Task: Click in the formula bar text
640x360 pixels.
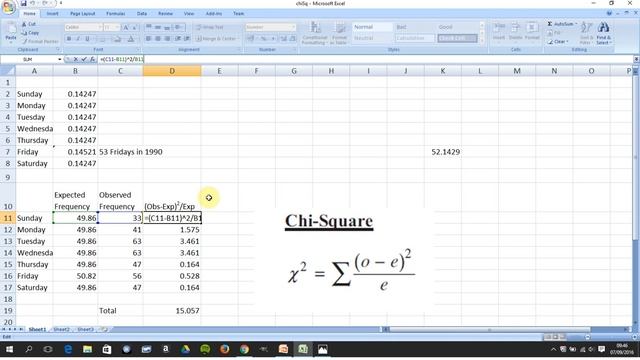Action: [122, 60]
